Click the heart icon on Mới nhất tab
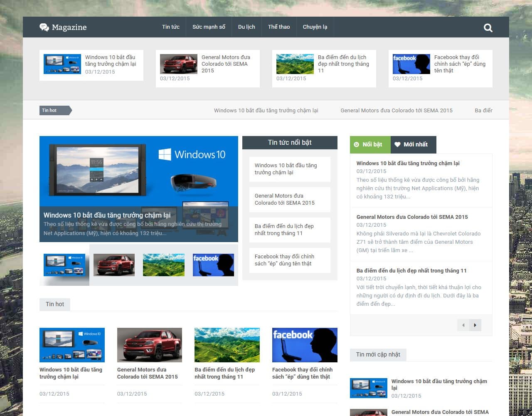Image resolution: width=532 pixels, height=416 pixels. (x=397, y=144)
